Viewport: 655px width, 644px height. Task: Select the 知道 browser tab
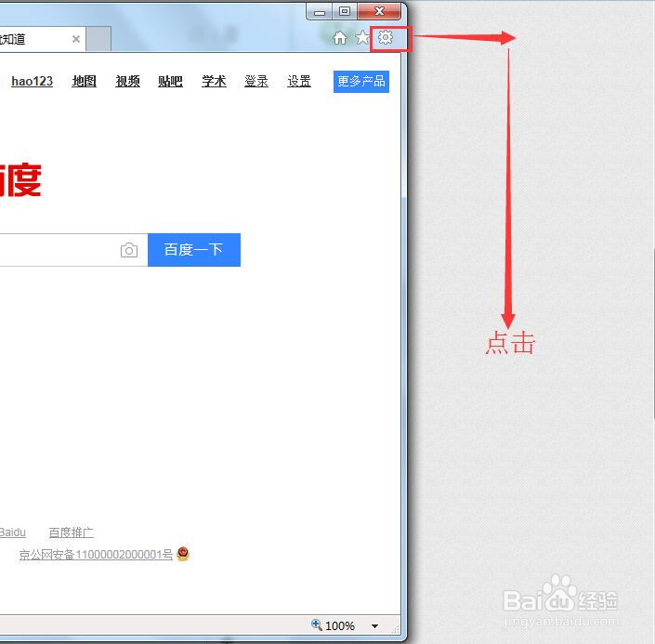pyautogui.click(x=42, y=39)
